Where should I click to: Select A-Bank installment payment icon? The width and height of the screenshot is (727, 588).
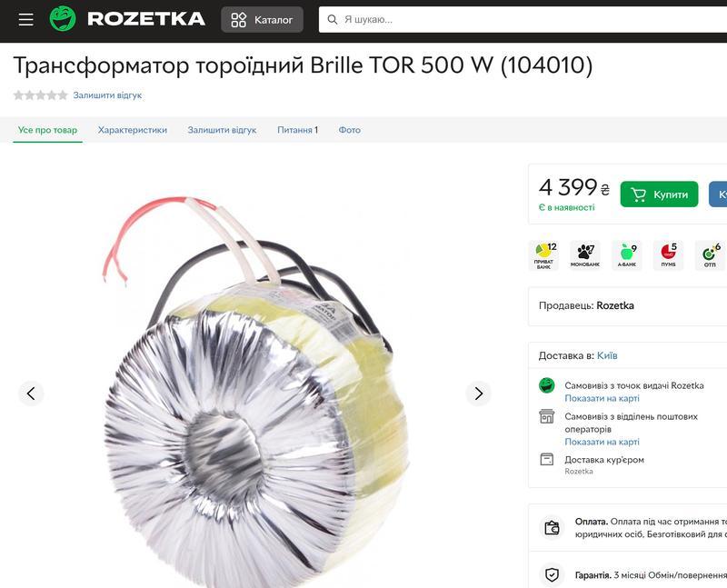click(627, 254)
